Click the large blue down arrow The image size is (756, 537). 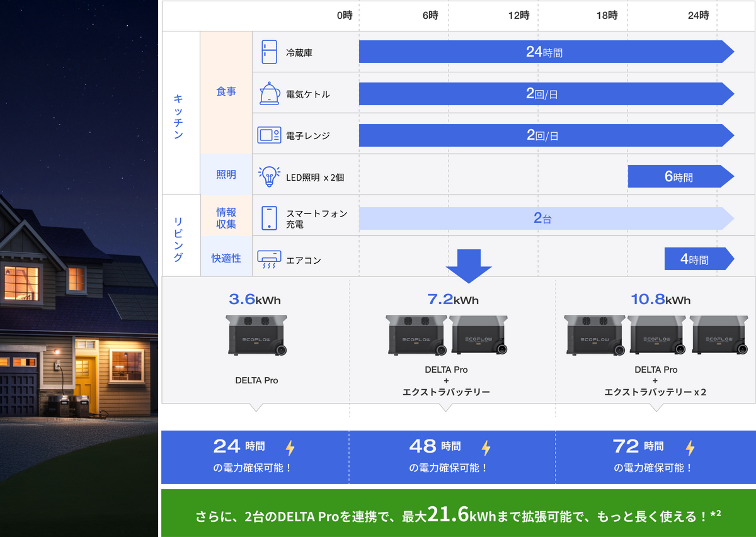tap(468, 265)
